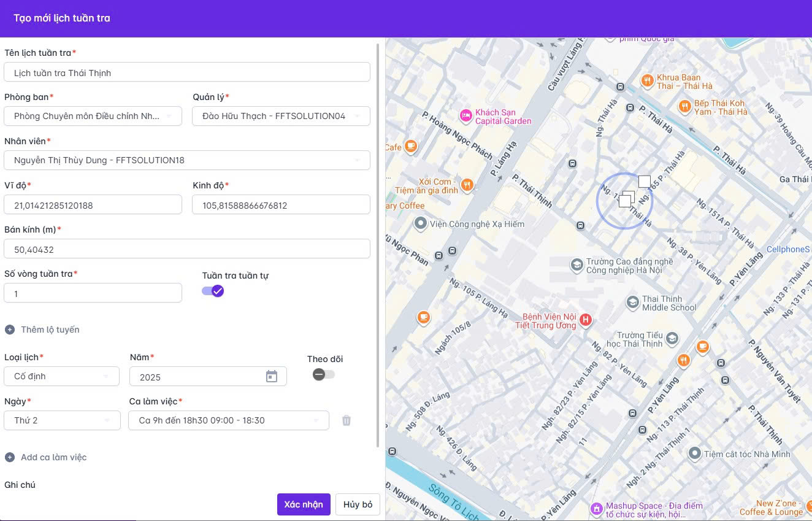The width and height of the screenshot is (812, 521).
Task: Enable the Theo dõi toggle
Action: [323, 374]
